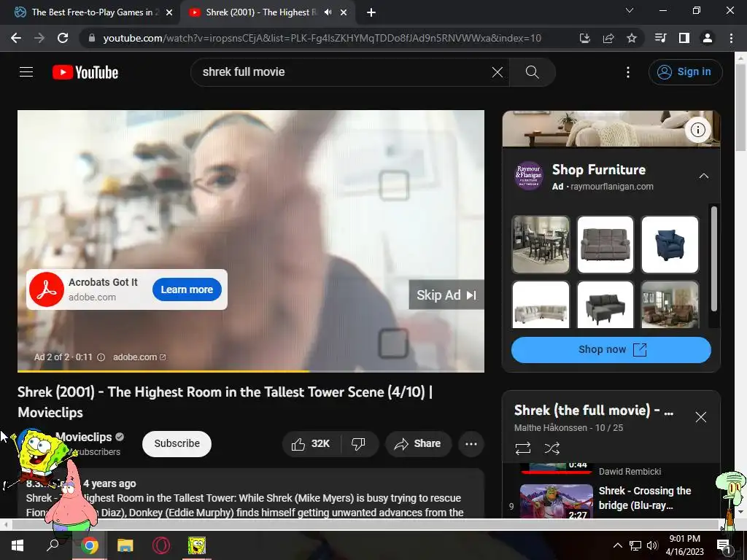Bookmark this page with star icon
The width and height of the screenshot is (747, 560).
coord(632,38)
